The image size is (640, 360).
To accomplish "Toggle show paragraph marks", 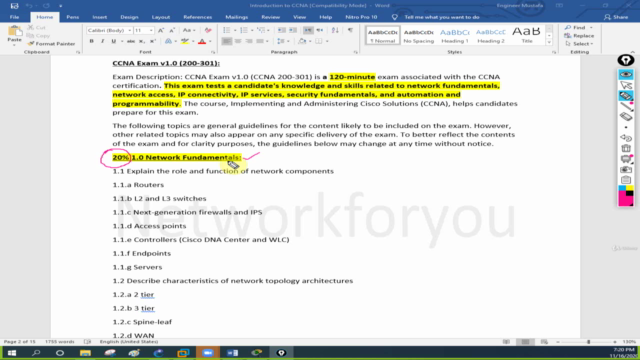I will tap(350, 30).
